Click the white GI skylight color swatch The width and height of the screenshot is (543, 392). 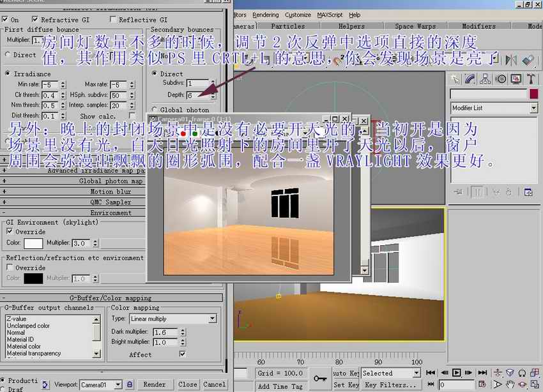(x=33, y=243)
